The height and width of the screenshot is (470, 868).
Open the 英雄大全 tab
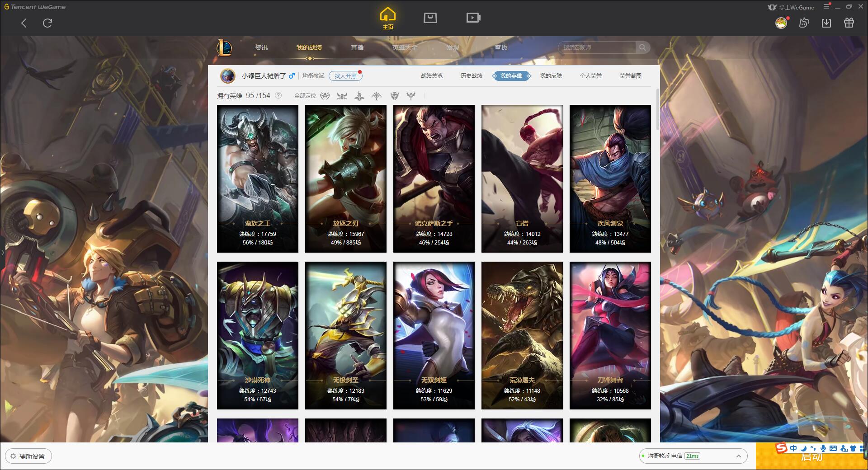pos(405,47)
